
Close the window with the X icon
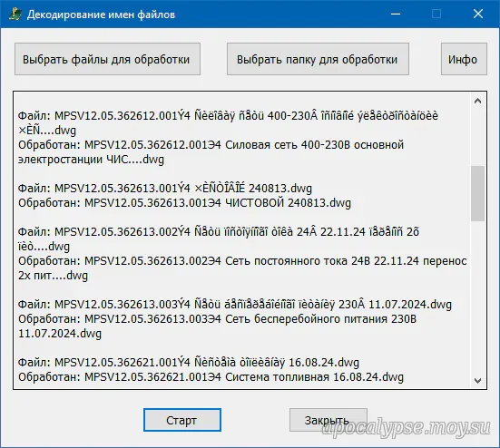478,14
